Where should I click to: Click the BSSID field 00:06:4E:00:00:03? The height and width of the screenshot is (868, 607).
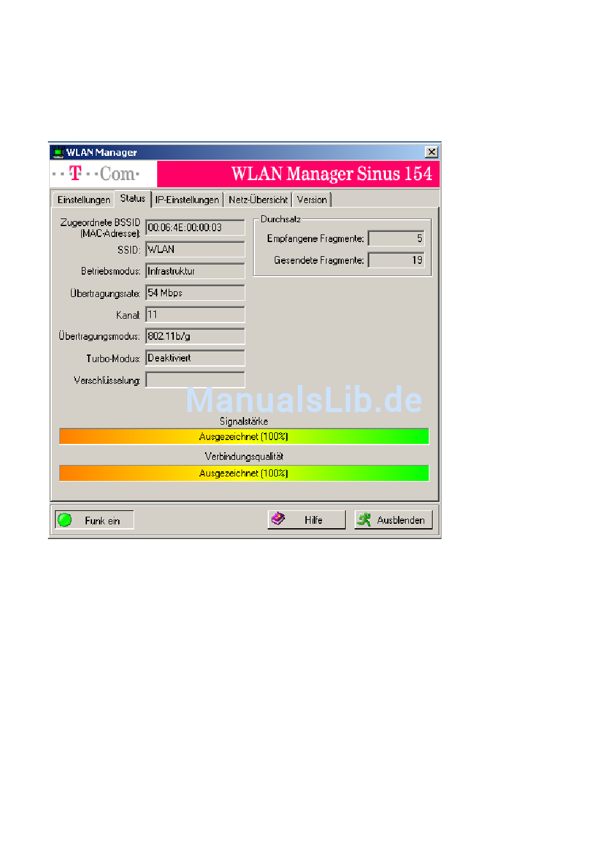point(195,227)
